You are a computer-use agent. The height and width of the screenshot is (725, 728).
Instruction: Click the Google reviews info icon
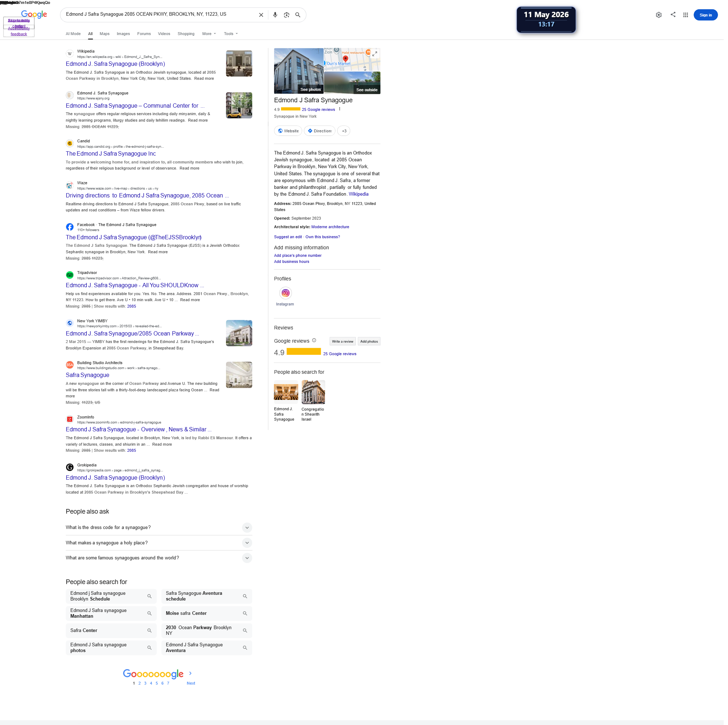[x=316, y=342]
